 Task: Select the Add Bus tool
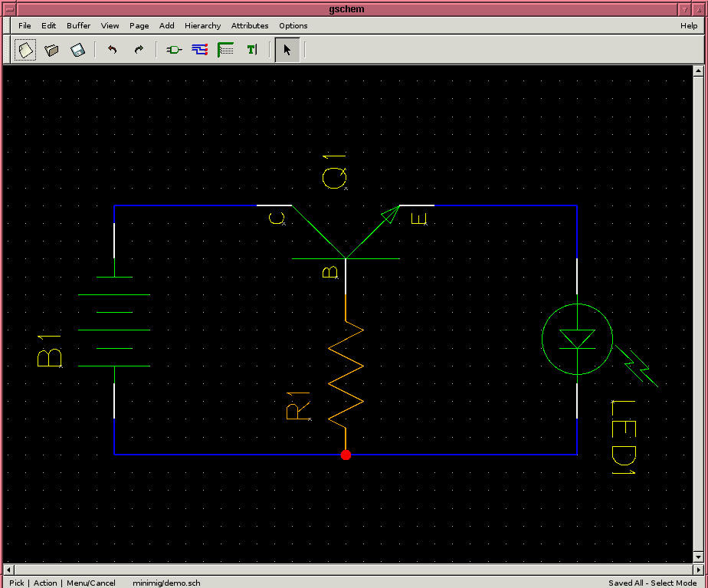[x=225, y=51]
